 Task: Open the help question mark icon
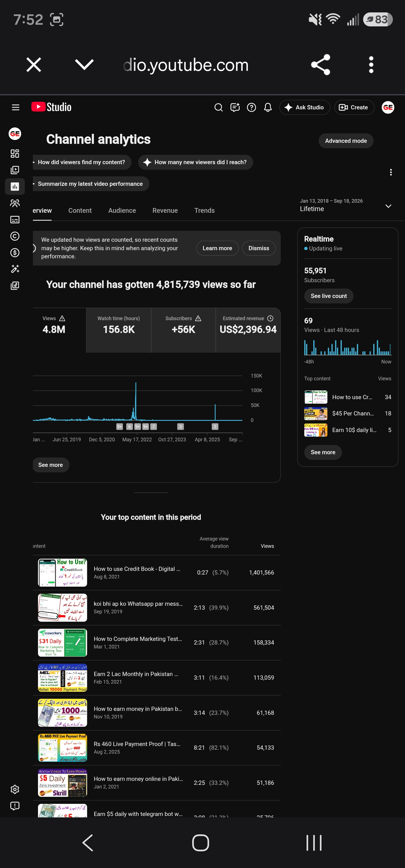pos(251,107)
